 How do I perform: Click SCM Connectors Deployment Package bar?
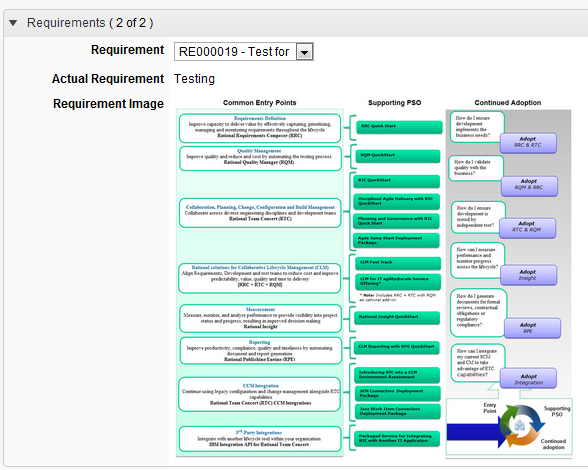(x=397, y=393)
